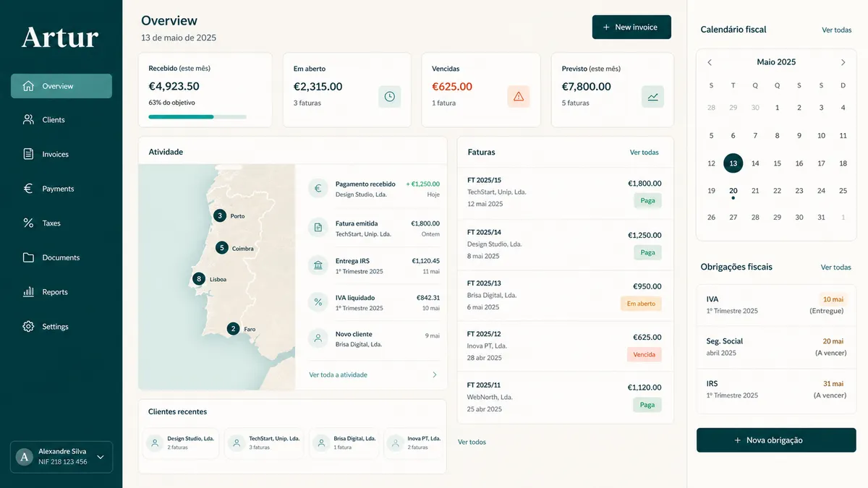Click the Documents folder icon in sidebar
The width and height of the screenshot is (868, 488).
(x=28, y=257)
